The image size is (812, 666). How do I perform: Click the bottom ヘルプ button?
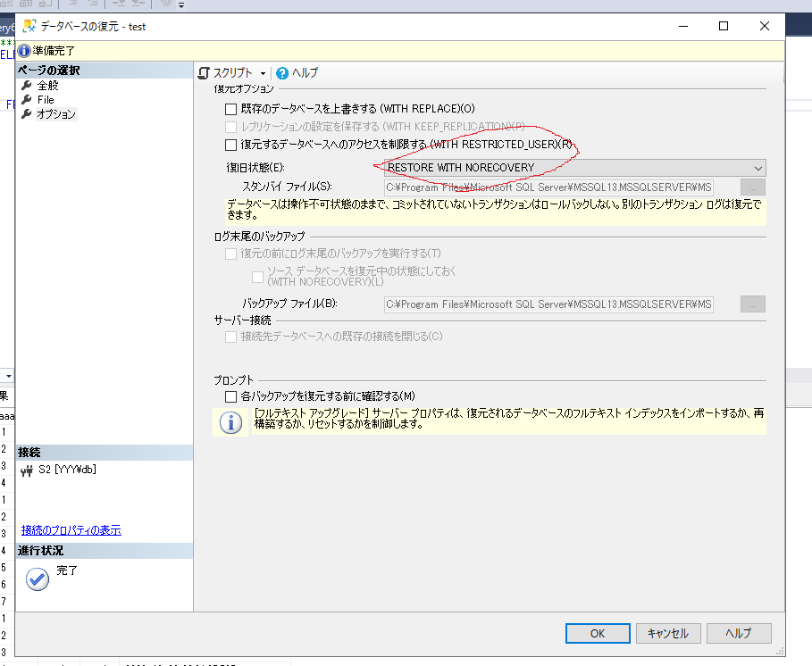tap(739, 633)
